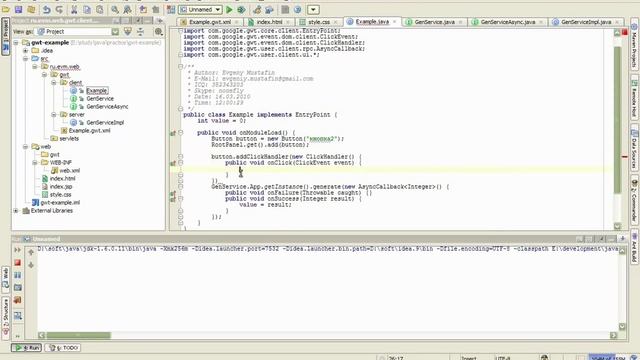Click Down stack trace arrow in Run panel
Viewport: 640px width, 360px height.
point(31,265)
